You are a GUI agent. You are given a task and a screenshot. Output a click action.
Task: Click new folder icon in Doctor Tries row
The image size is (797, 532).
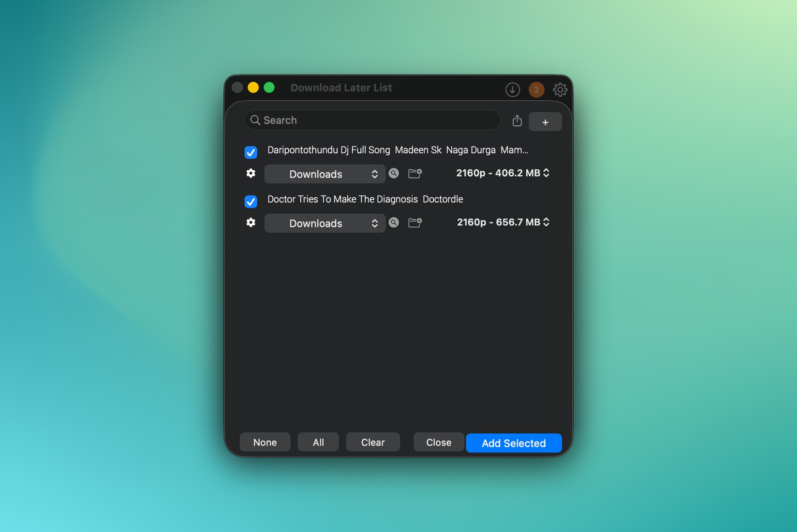(415, 222)
